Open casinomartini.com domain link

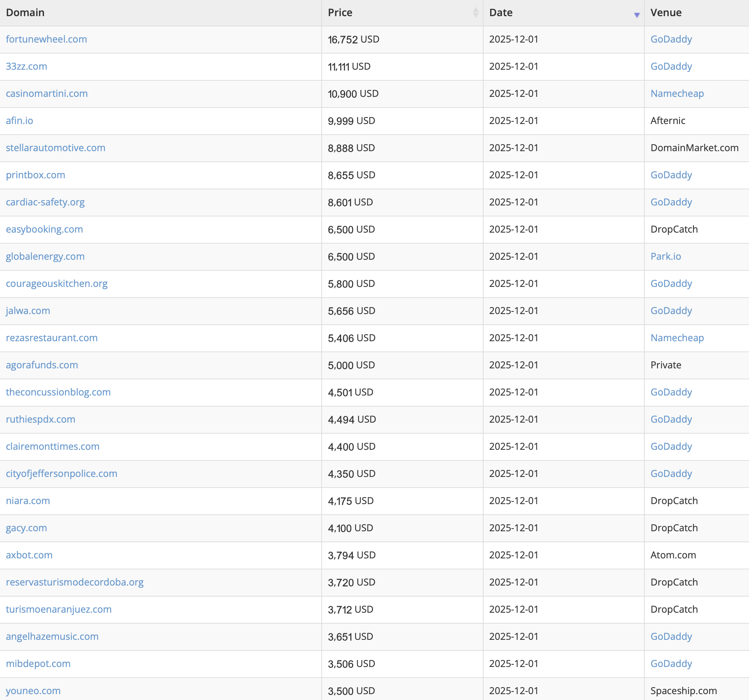coord(47,94)
